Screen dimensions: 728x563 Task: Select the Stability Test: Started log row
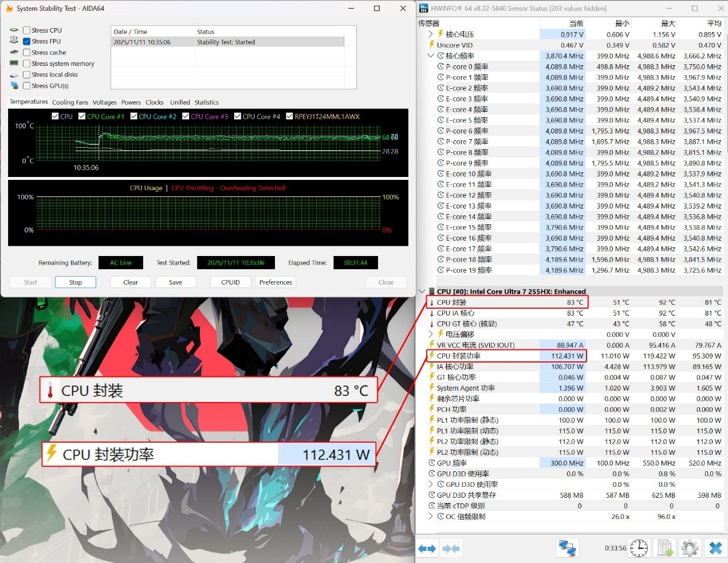228,42
